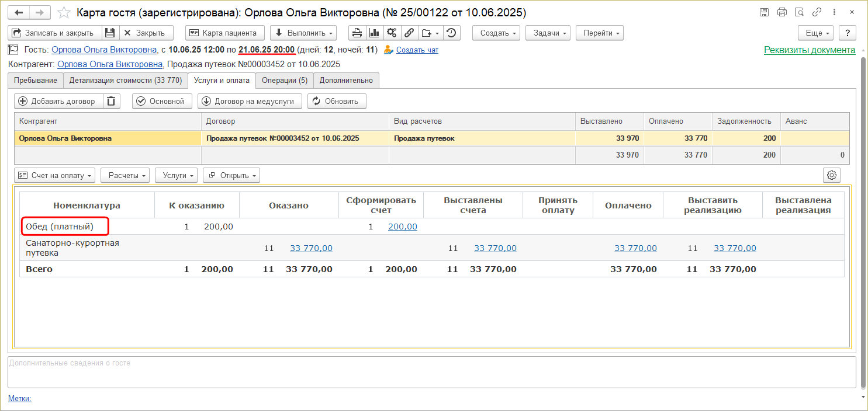Click the Дополнительные сведения о госте field

[431, 371]
